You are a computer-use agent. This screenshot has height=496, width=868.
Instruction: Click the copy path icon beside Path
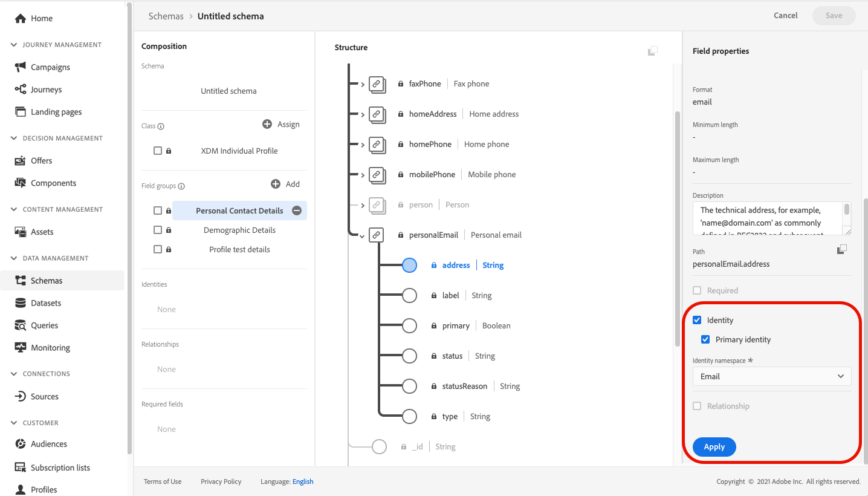842,249
